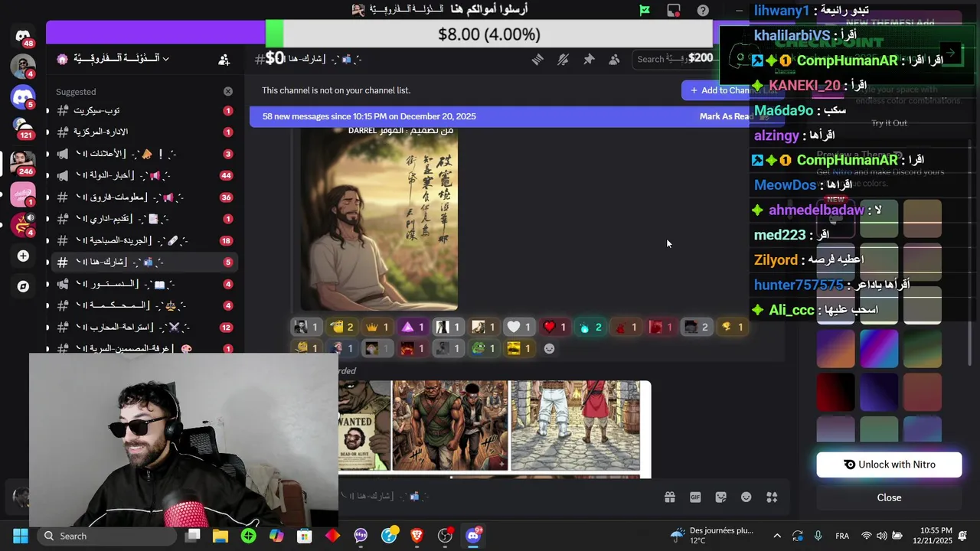
Task: Toggle the blue flame reaction with count 2
Action: click(590, 327)
